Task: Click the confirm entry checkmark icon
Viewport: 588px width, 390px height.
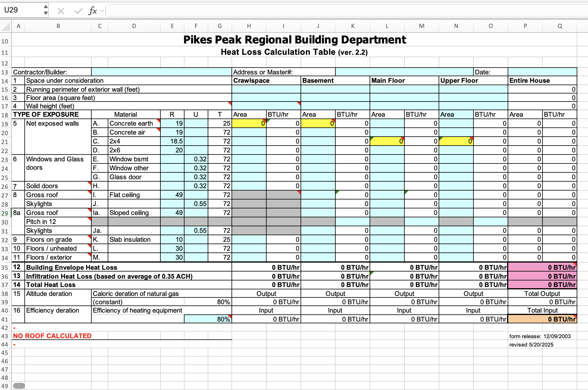Action: [78, 11]
